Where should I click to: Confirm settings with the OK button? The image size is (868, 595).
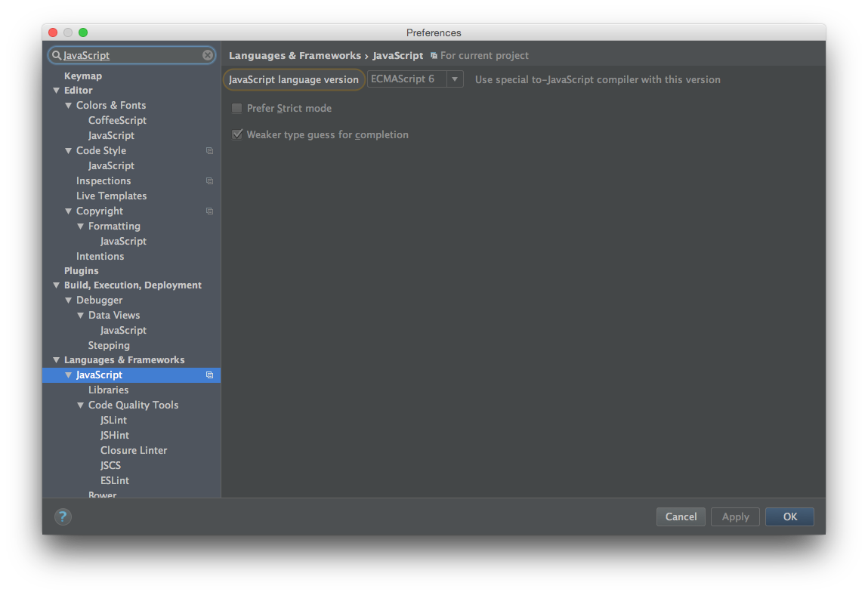(x=789, y=516)
